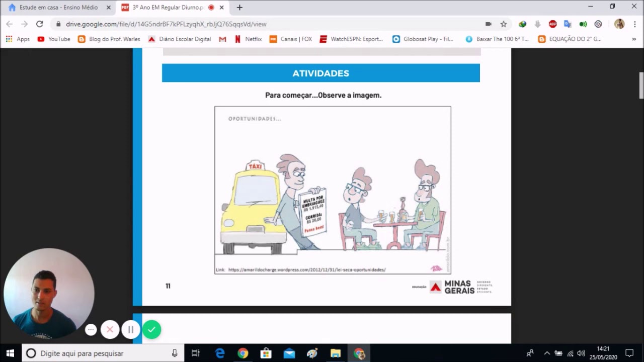
Task: Launch Microsoft Edge from taskbar
Action: coord(220,353)
